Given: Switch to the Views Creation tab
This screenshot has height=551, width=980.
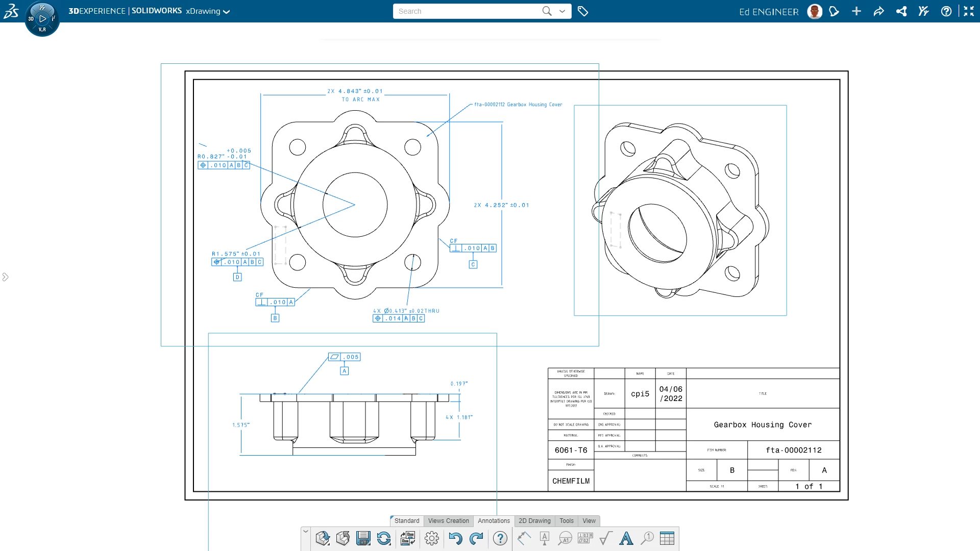Looking at the screenshot, I should (448, 521).
